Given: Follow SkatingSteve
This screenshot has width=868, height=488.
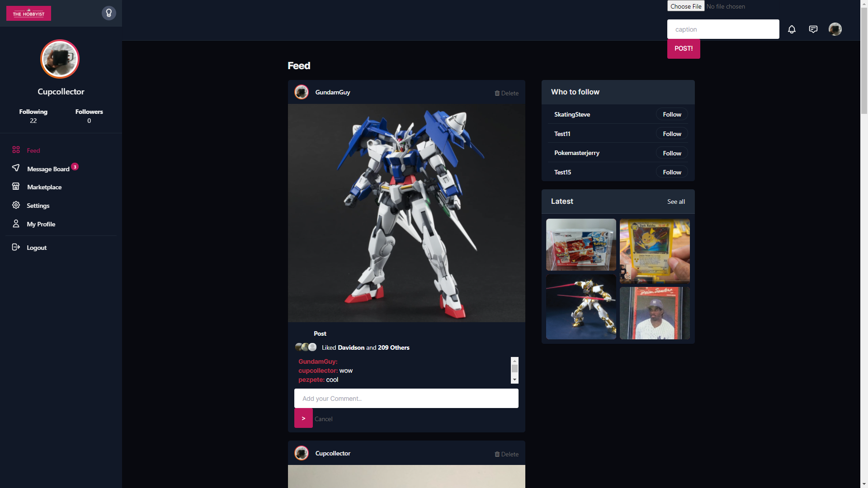Looking at the screenshot, I should [x=672, y=114].
